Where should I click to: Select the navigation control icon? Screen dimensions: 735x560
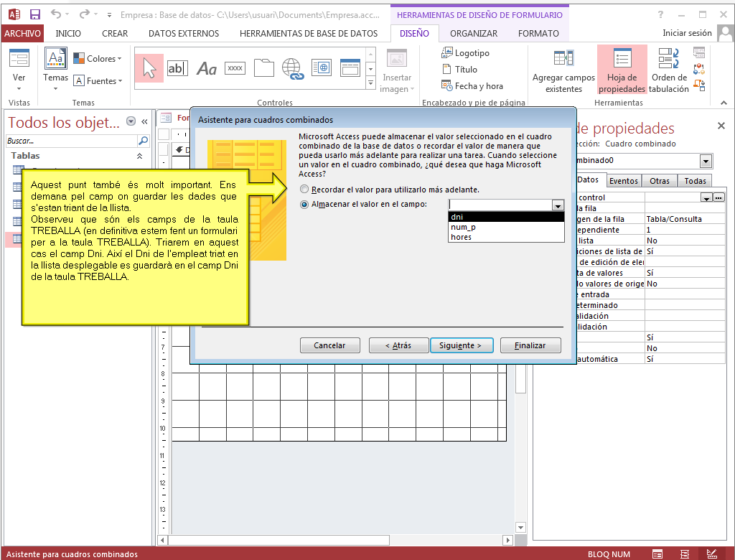(x=350, y=68)
